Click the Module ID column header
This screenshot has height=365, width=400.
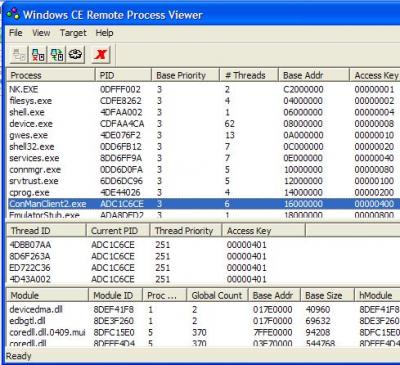[x=116, y=295]
